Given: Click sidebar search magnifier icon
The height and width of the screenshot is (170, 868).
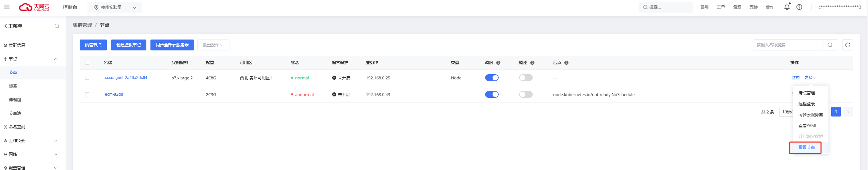Looking at the screenshot, I should click(x=57, y=26).
